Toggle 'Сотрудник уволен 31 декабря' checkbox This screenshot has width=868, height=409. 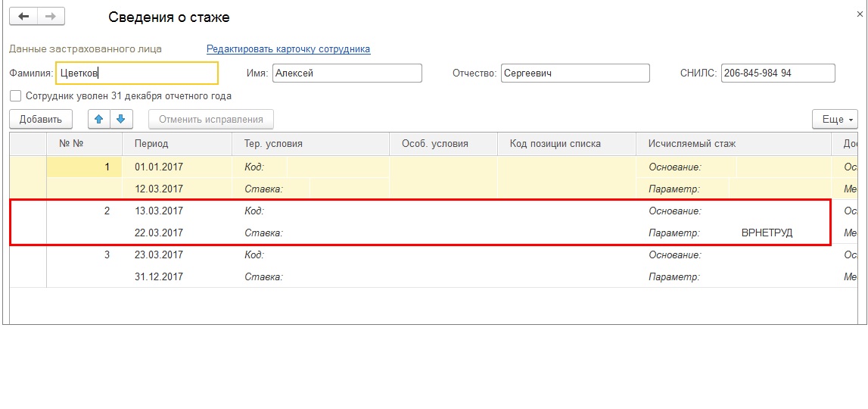click(15, 96)
